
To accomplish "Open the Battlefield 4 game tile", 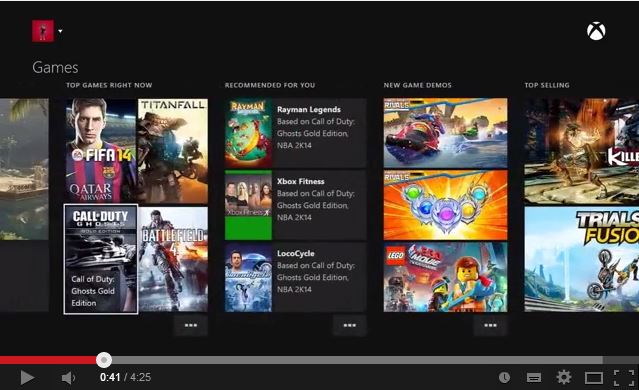I will point(173,259).
